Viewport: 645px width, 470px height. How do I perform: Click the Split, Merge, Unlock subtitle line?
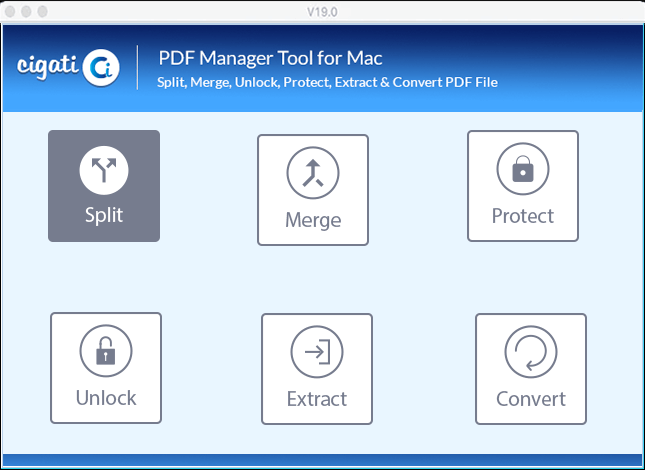coord(327,82)
